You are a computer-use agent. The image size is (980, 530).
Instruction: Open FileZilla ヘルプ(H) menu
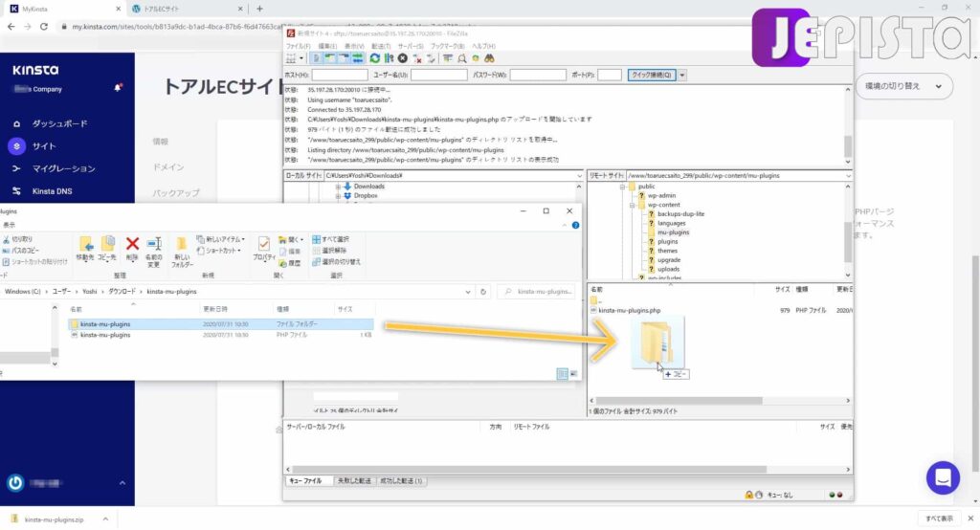click(x=483, y=46)
